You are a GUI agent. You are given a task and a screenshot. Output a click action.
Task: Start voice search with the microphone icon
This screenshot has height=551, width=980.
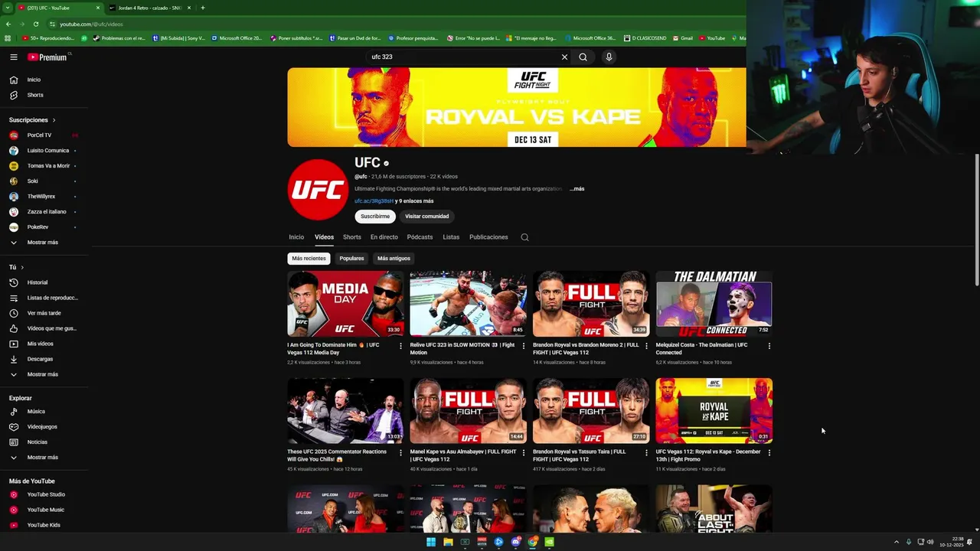[x=609, y=57]
